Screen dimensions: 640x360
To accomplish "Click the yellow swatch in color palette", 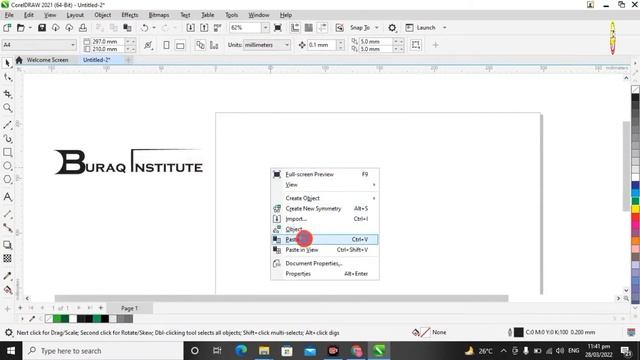I will coord(636,209).
